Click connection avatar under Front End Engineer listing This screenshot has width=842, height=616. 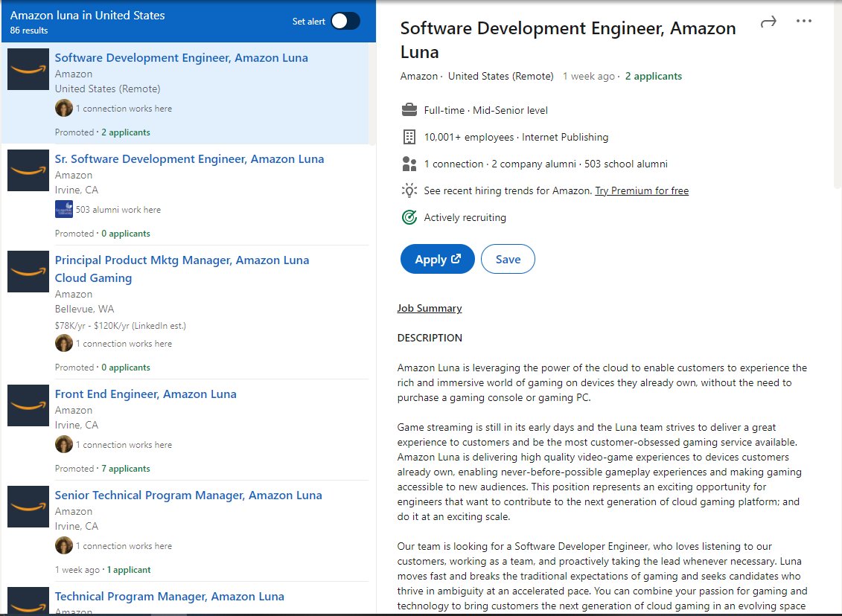(64, 445)
